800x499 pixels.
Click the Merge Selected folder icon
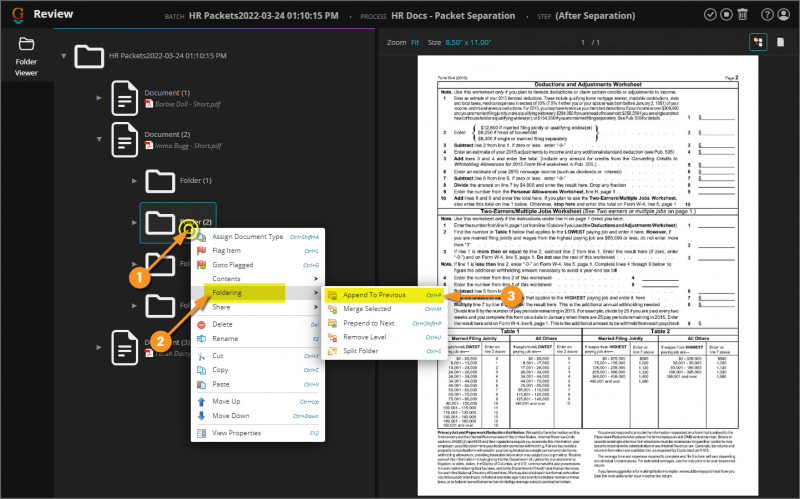[332, 309]
